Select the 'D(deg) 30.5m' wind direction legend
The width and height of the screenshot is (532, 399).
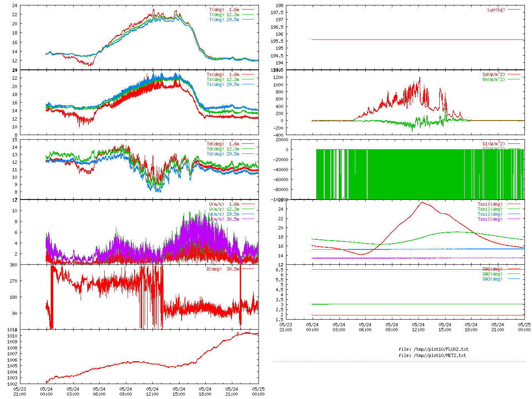[x=223, y=269]
